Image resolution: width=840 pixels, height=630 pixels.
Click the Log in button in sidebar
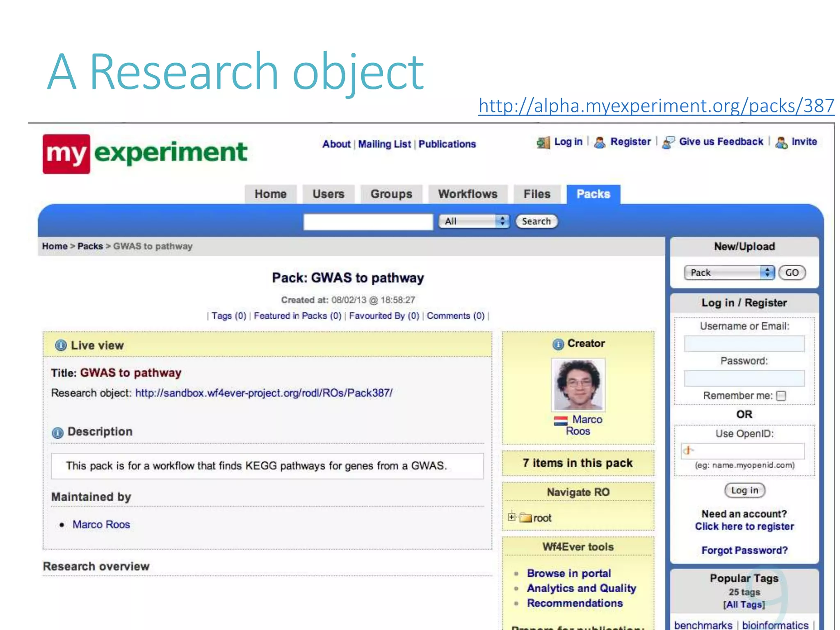[745, 491]
